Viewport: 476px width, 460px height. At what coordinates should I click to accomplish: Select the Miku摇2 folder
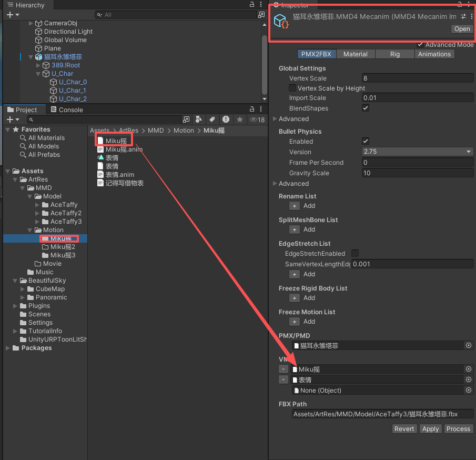tap(63, 247)
